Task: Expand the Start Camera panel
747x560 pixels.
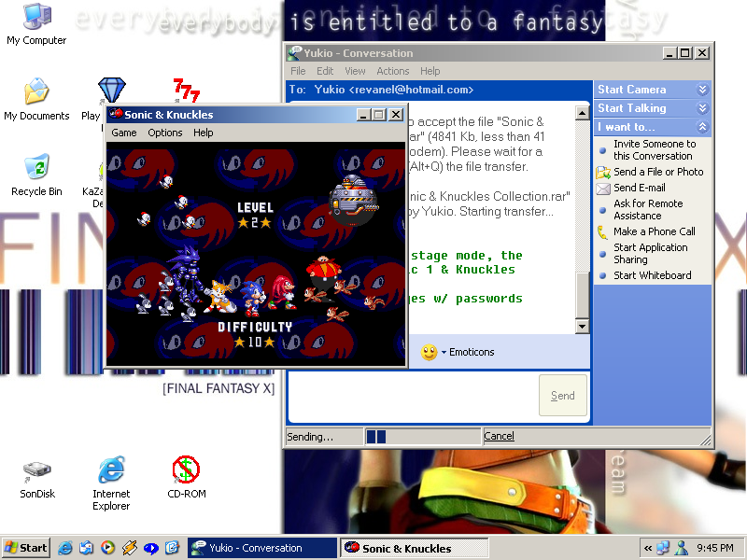Action: tap(703, 90)
